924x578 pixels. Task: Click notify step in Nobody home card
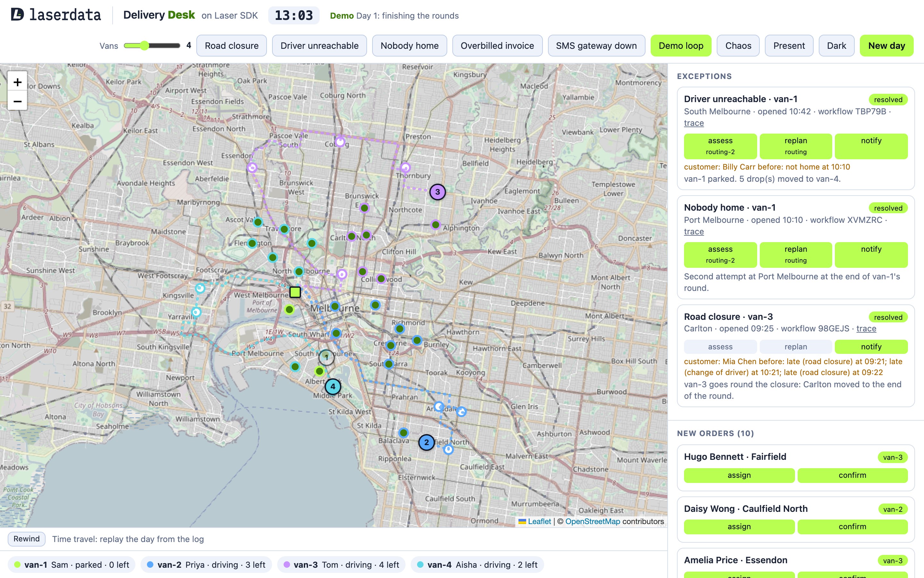[871, 255]
